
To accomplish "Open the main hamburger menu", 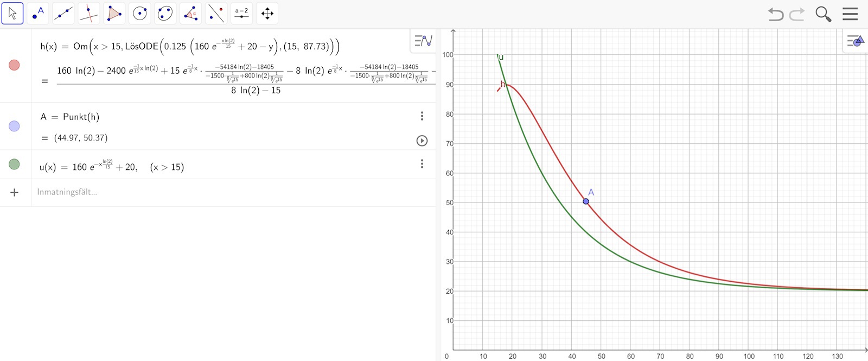I will (850, 14).
